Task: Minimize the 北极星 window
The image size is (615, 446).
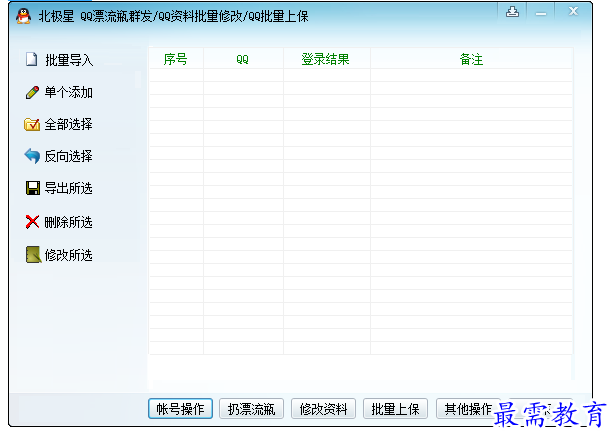Action: (541, 13)
